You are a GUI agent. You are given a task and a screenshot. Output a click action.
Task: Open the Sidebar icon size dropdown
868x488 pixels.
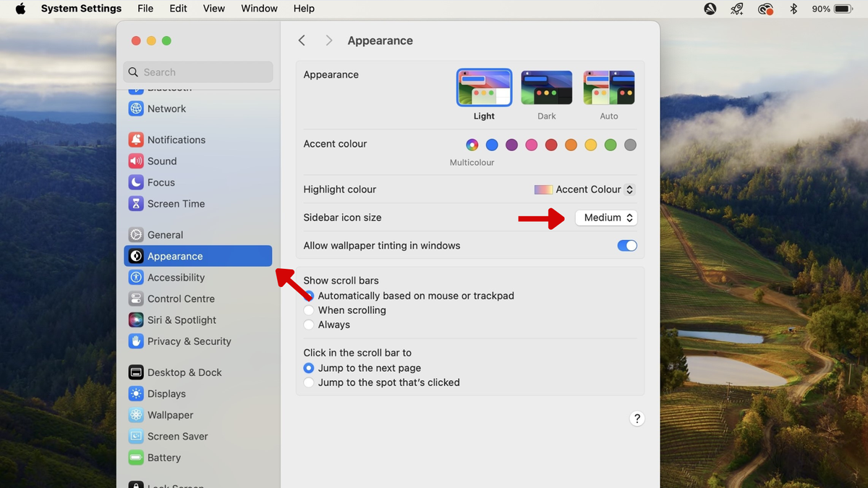pyautogui.click(x=606, y=218)
